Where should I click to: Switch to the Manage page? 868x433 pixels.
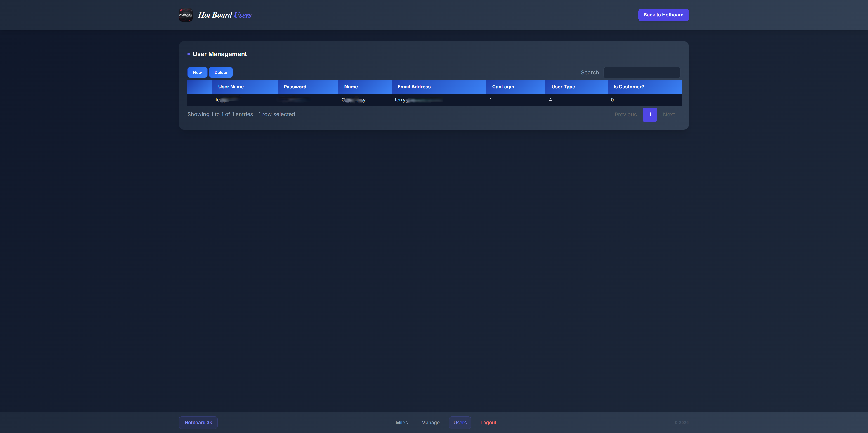coord(430,422)
